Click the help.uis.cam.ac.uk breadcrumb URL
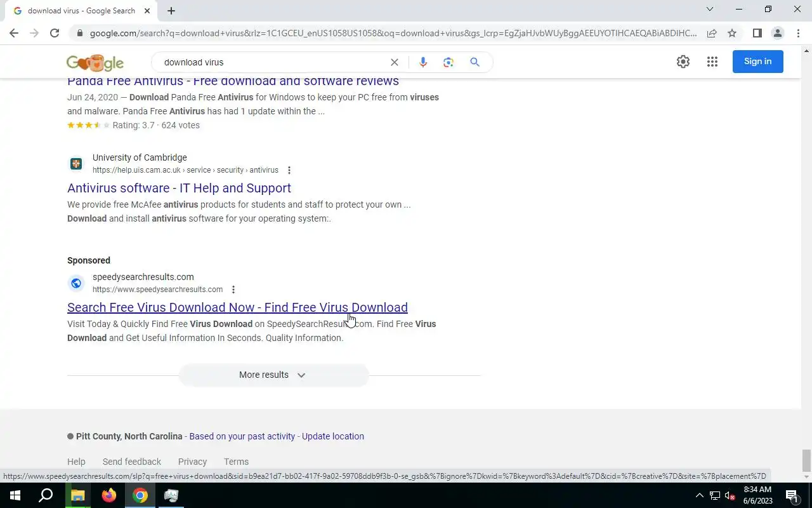Viewport: 812px width, 508px height. pyautogui.click(x=185, y=170)
